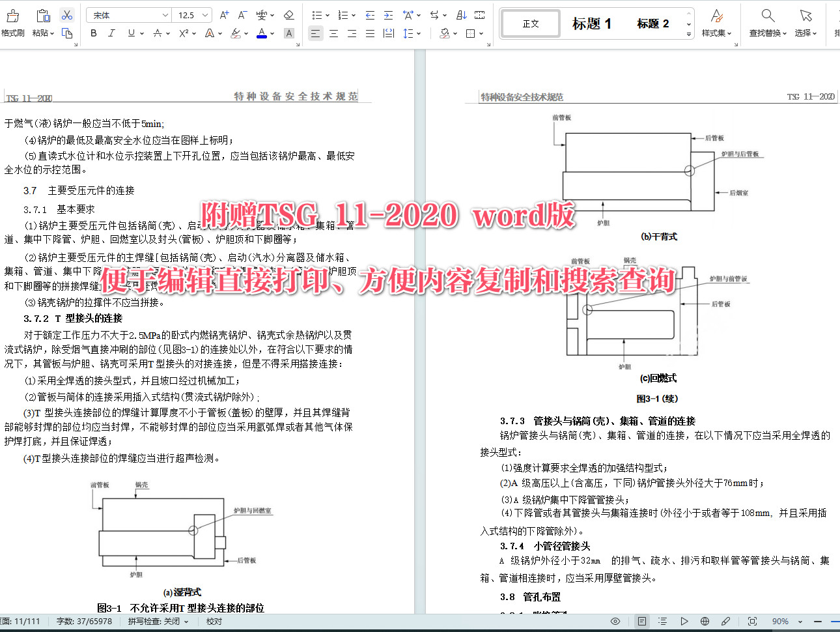Toggle italic formatting
The height and width of the screenshot is (632, 840).
(x=111, y=33)
